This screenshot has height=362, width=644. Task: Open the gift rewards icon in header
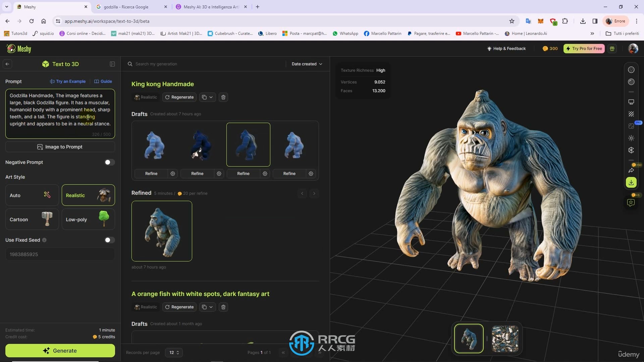click(x=612, y=49)
